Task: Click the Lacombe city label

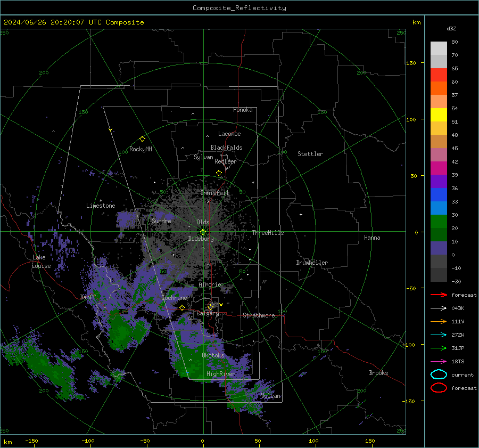Action: click(x=229, y=134)
